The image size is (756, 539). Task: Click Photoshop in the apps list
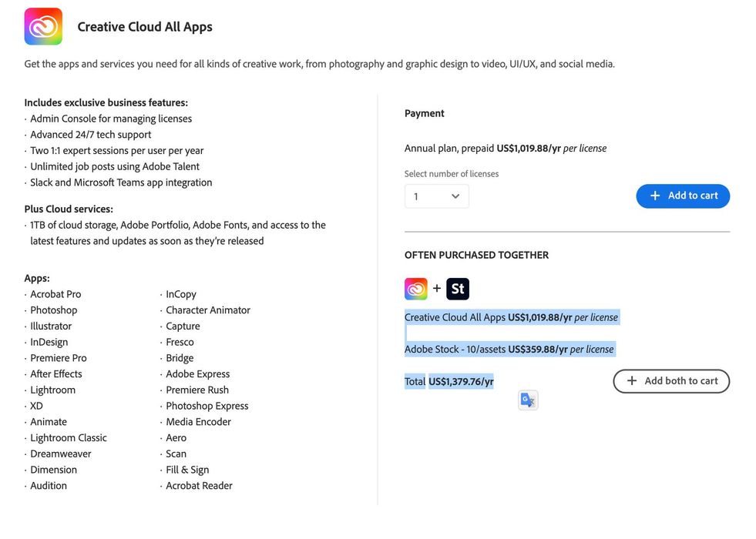(x=53, y=310)
